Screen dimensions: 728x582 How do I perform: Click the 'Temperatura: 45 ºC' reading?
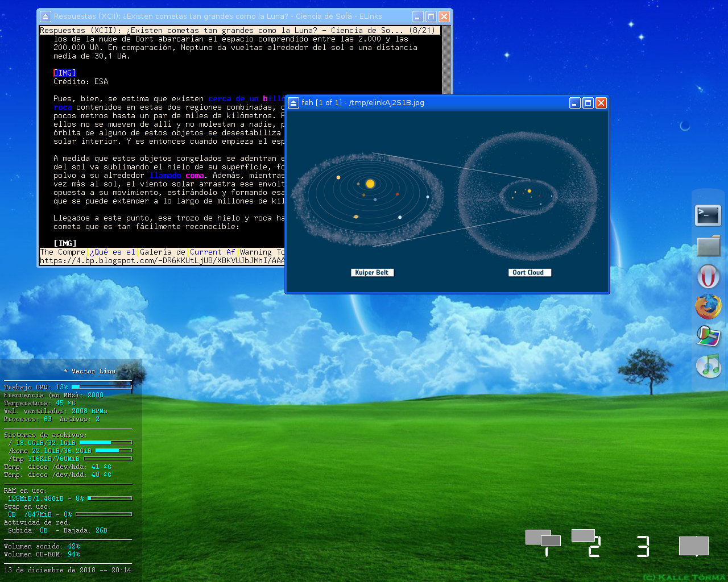pyautogui.click(x=40, y=403)
